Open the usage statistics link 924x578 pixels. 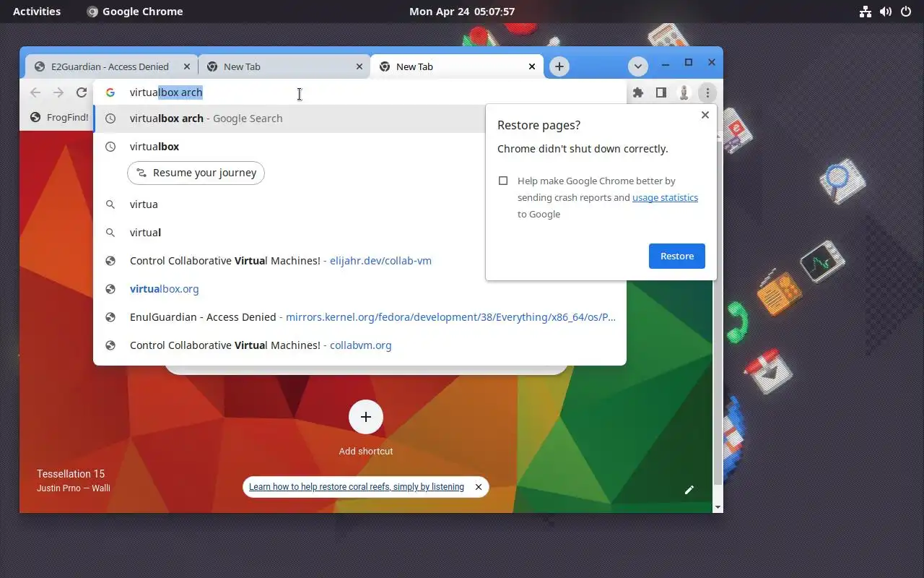[665, 197]
